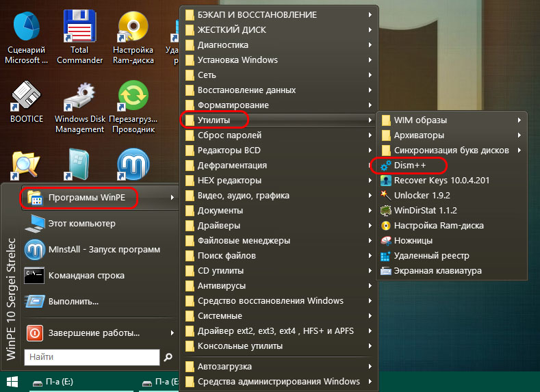Image resolution: width=540 pixels, height=392 pixels.
Task: Expand the Форматирование folder
Action: click(x=279, y=105)
